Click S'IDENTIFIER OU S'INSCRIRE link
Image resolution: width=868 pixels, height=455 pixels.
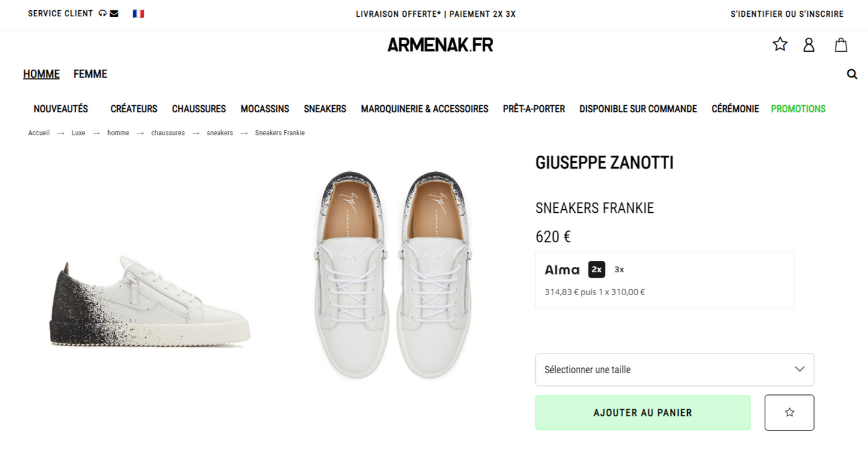coord(787,14)
